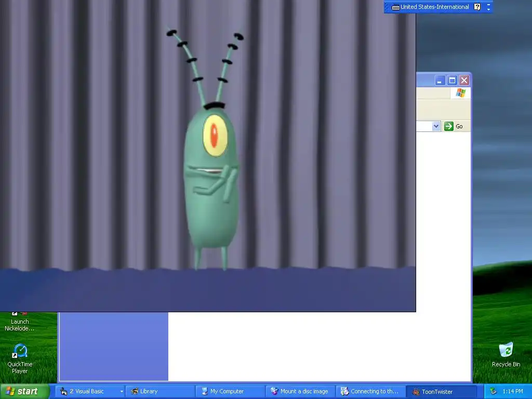The image size is (532, 399).
Task: Open the language bar options arrow
Action: (488, 9)
